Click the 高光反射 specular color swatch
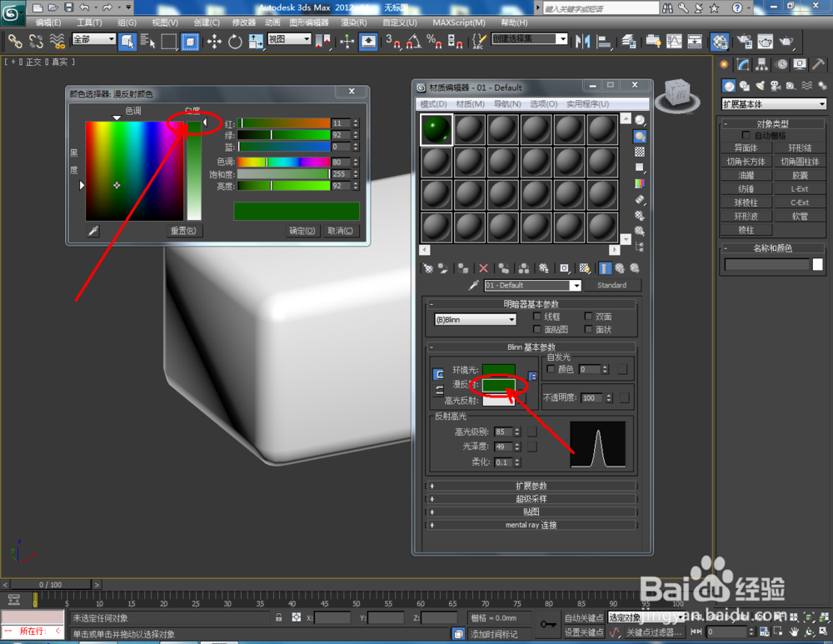 (499, 400)
